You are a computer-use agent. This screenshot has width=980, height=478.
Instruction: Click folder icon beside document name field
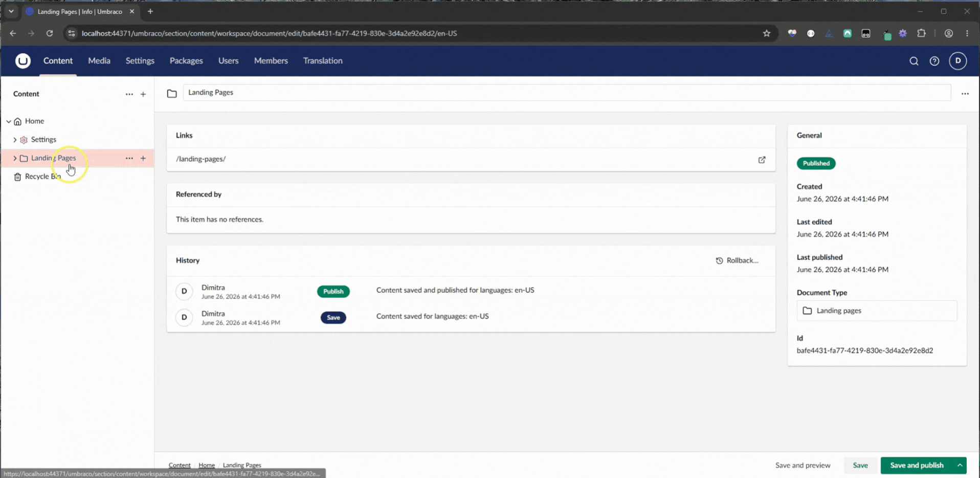172,94
